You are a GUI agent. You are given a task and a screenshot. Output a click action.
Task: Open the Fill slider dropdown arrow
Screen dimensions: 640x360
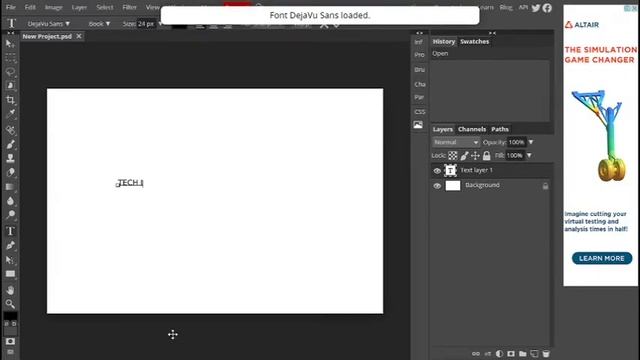(529, 156)
